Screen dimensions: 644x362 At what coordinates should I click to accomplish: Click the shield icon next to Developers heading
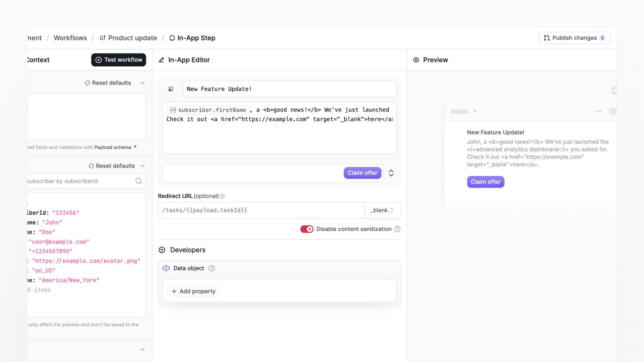point(162,250)
